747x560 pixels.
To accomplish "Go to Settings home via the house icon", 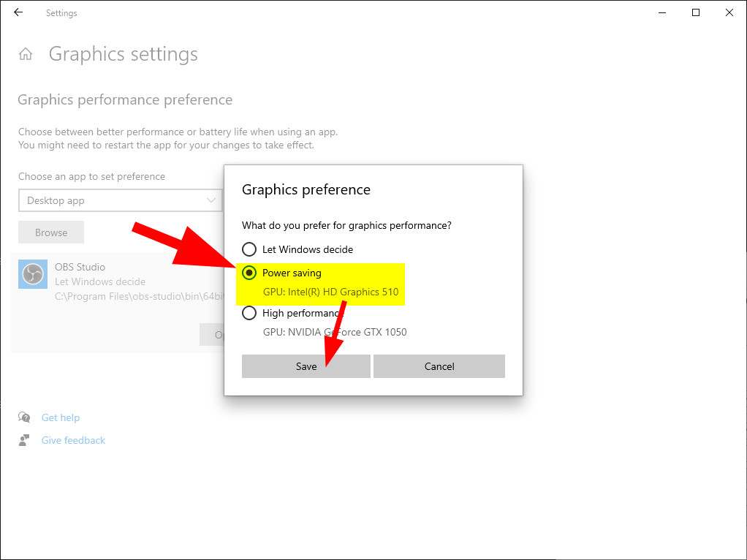I will click(26, 54).
